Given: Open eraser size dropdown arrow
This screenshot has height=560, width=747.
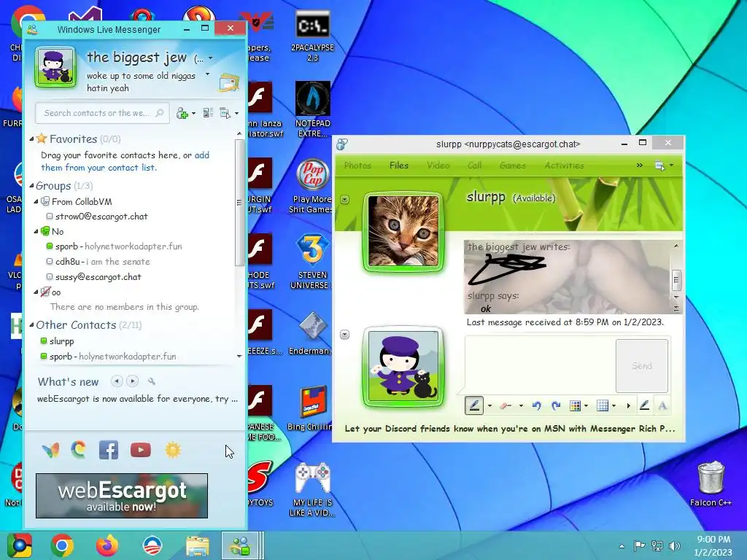Looking at the screenshot, I should click(521, 406).
